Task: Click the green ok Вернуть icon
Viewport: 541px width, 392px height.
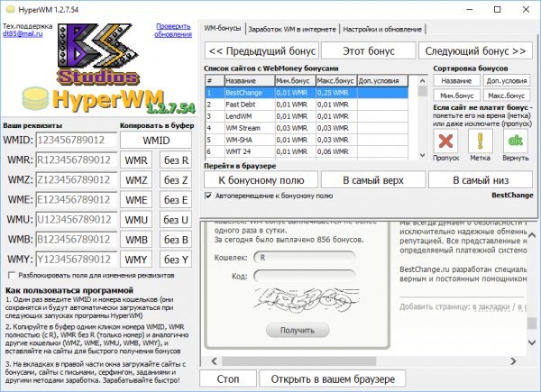Action: pyautogui.click(x=516, y=141)
